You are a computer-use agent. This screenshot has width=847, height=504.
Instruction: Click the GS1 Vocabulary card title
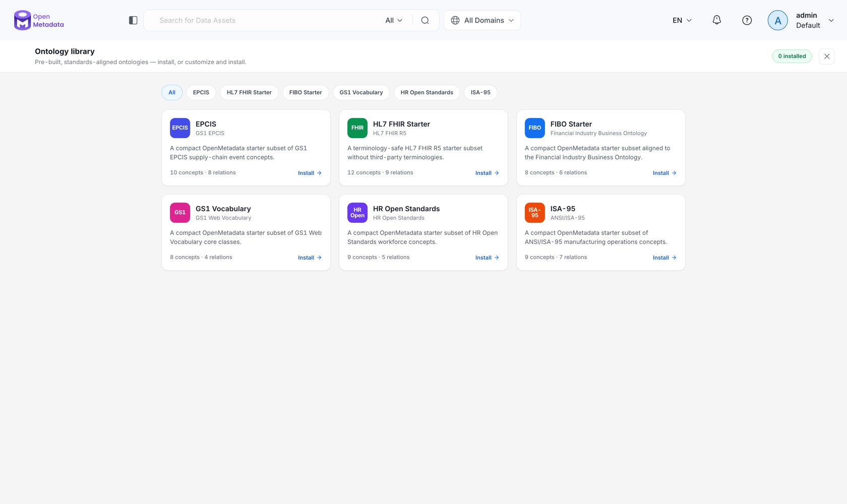pos(223,209)
